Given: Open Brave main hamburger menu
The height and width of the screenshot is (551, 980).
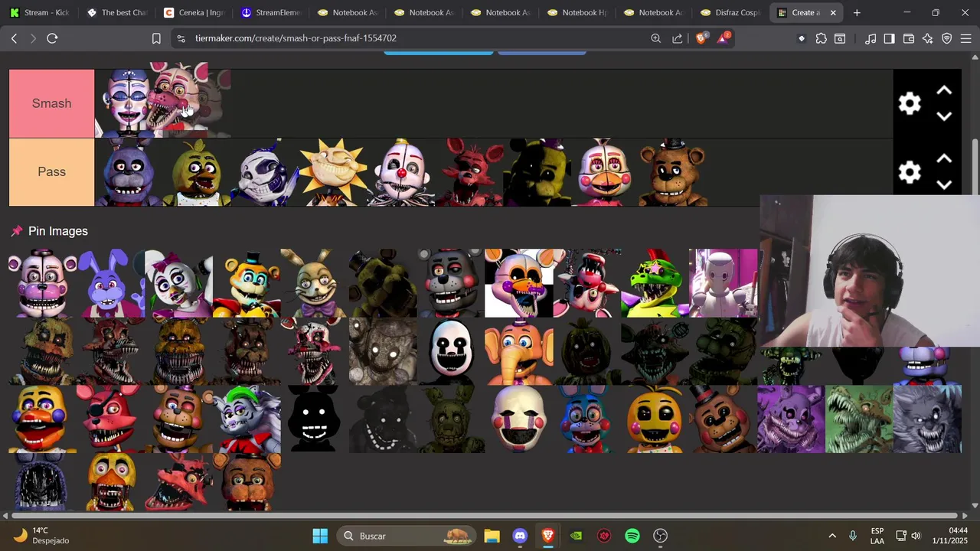Looking at the screenshot, I should pos(965,38).
